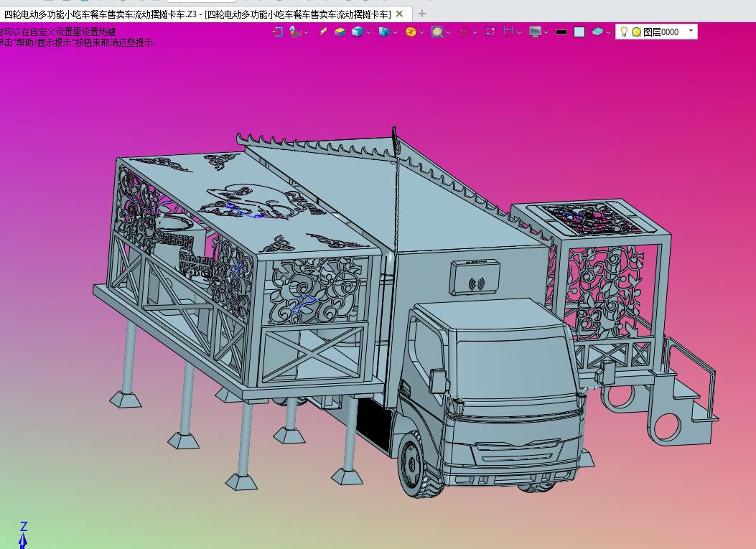Image resolution: width=756 pixels, height=549 pixels.
Task: Click the yellow circle layer status icon
Action: [636, 32]
